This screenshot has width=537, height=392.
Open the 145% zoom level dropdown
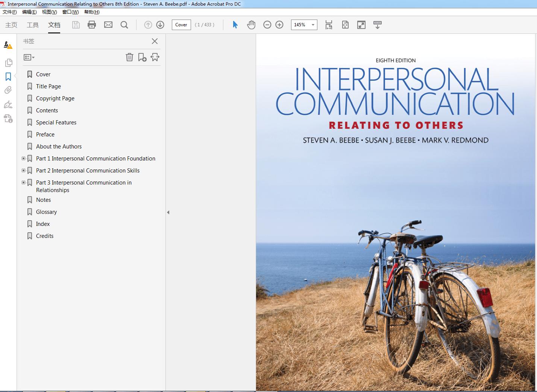(x=313, y=25)
